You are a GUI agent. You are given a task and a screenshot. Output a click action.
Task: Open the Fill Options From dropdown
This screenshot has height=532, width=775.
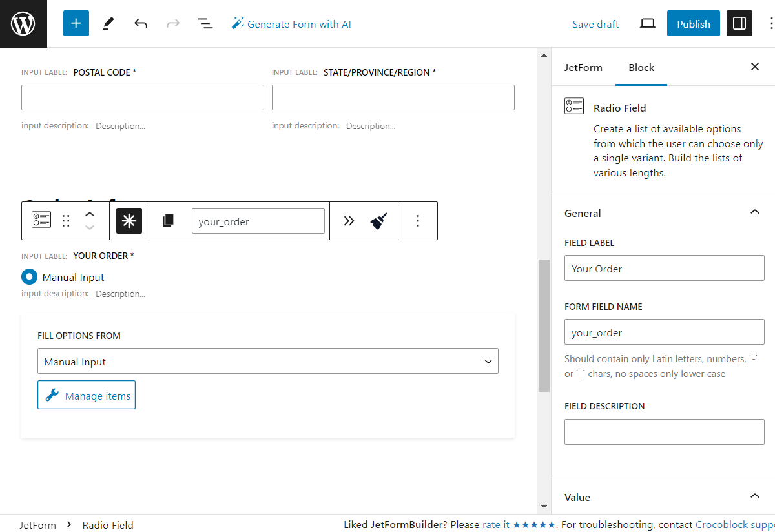pos(267,361)
